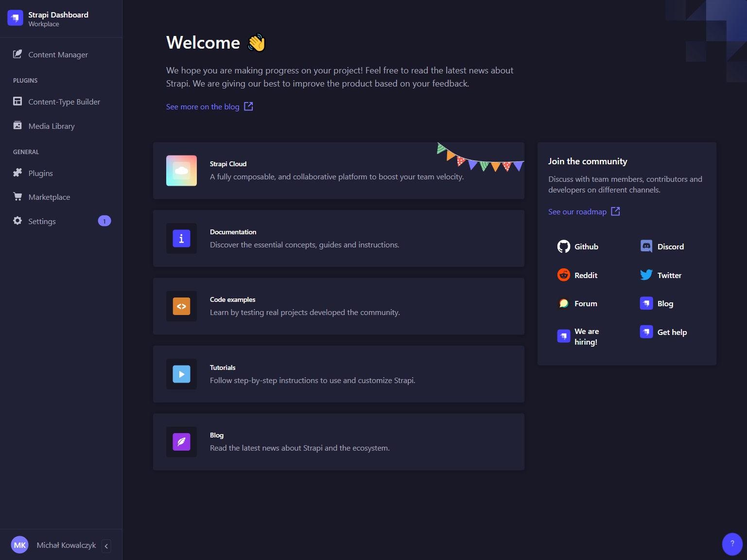Click the Github octocat icon
The image size is (747, 560).
click(564, 246)
